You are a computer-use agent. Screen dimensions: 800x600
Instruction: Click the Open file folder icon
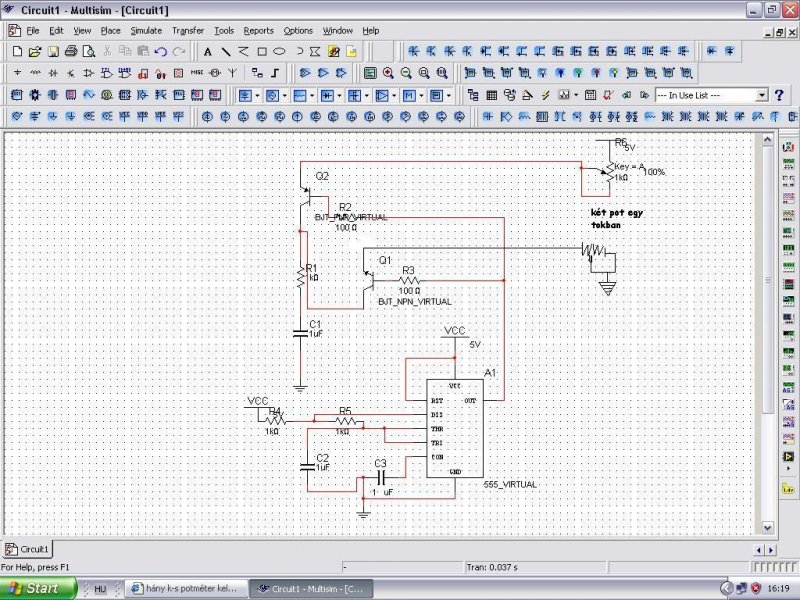35,52
